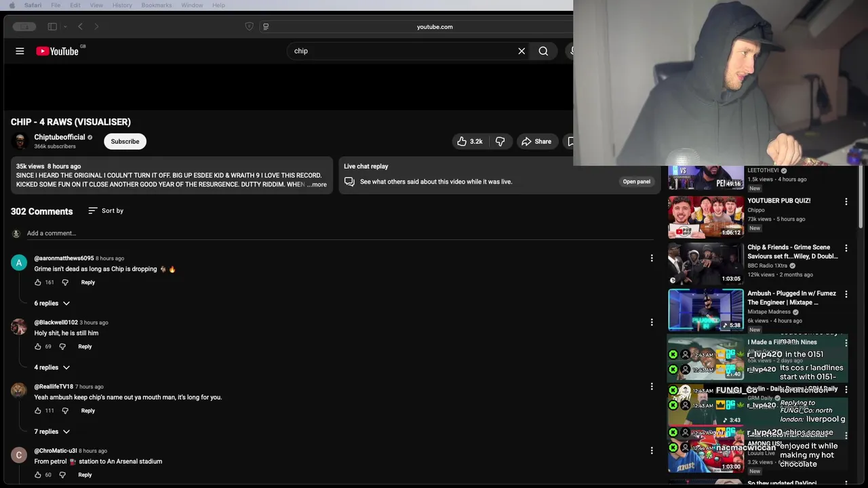Like the comment by @ReallifeTV18
The image size is (868, 488).
[38, 411]
